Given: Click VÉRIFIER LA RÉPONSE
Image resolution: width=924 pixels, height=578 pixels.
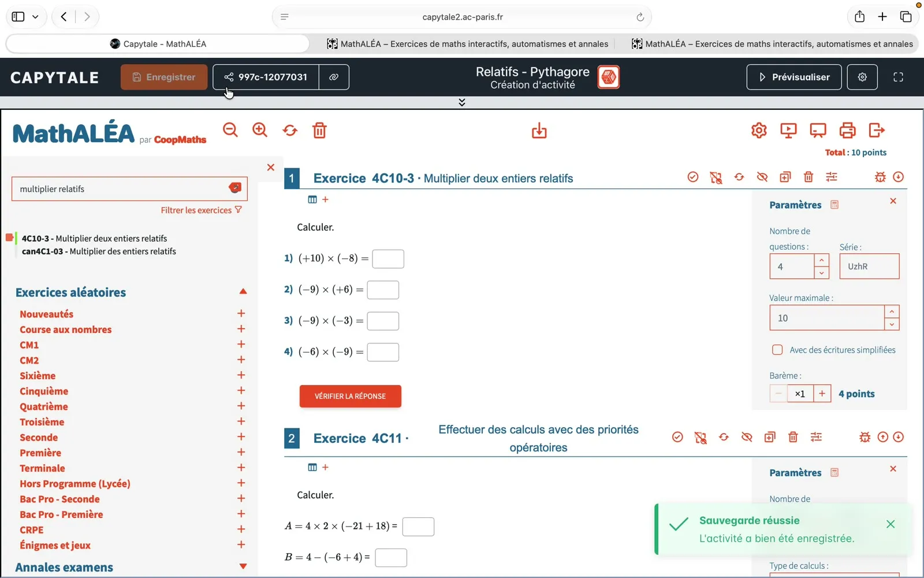Looking at the screenshot, I should [350, 396].
